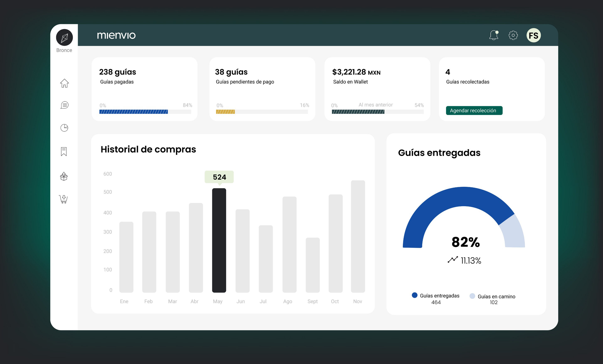
Task: Open the FS account avatar
Action: [x=534, y=35]
